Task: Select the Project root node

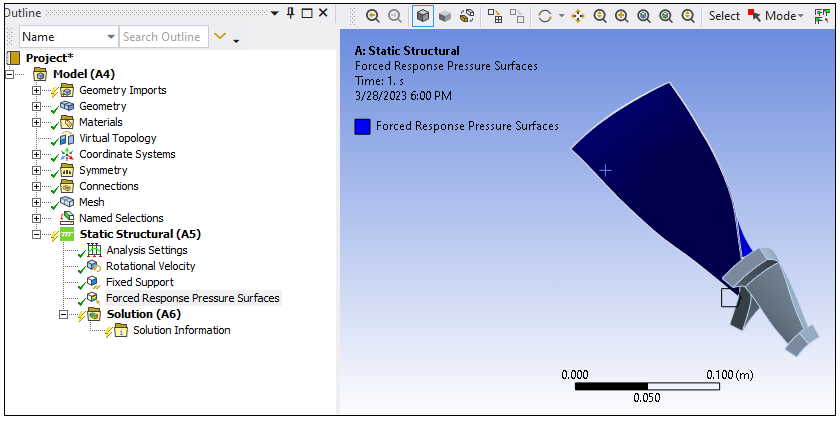Action: pos(49,58)
